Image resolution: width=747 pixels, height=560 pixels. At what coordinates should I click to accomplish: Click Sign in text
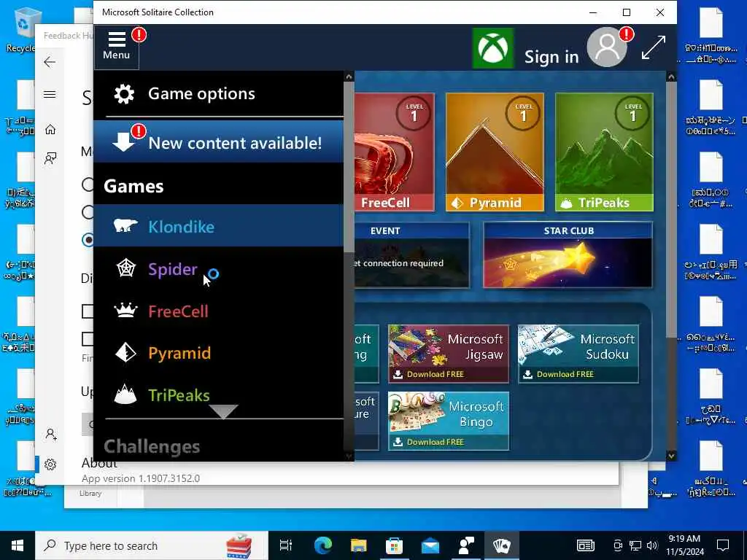tap(551, 57)
